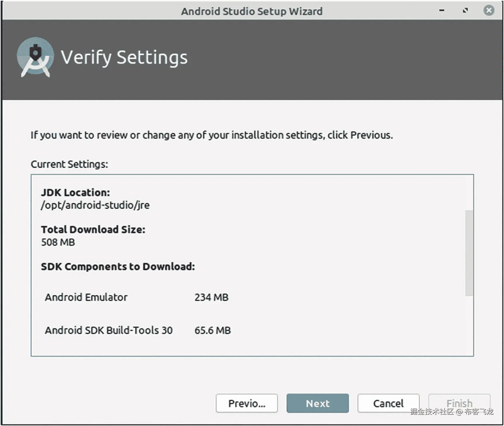Viewport: 504px width, 426px height.
Task: Select the Android SDK Build-Tools 30 row
Action: (109, 330)
